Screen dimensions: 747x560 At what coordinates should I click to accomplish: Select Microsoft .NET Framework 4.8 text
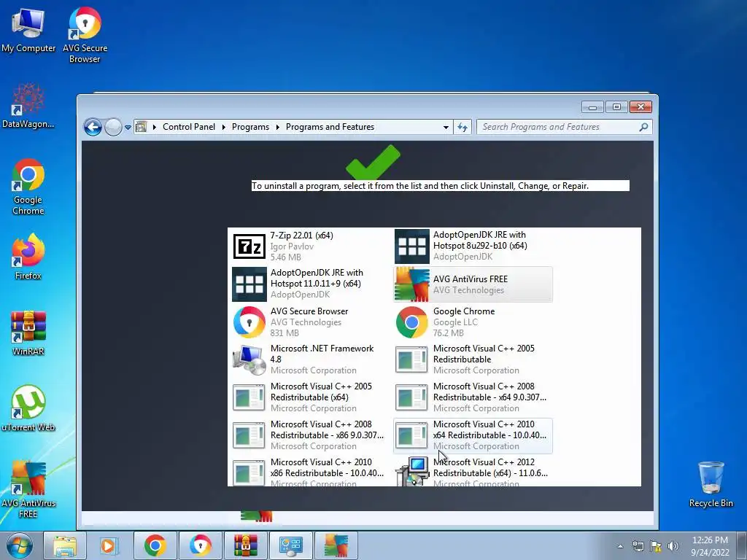[x=322, y=354]
